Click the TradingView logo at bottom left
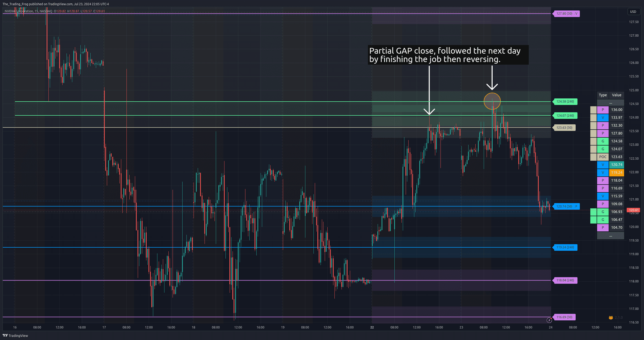The image size is (644, 340). tap(15, 336)
